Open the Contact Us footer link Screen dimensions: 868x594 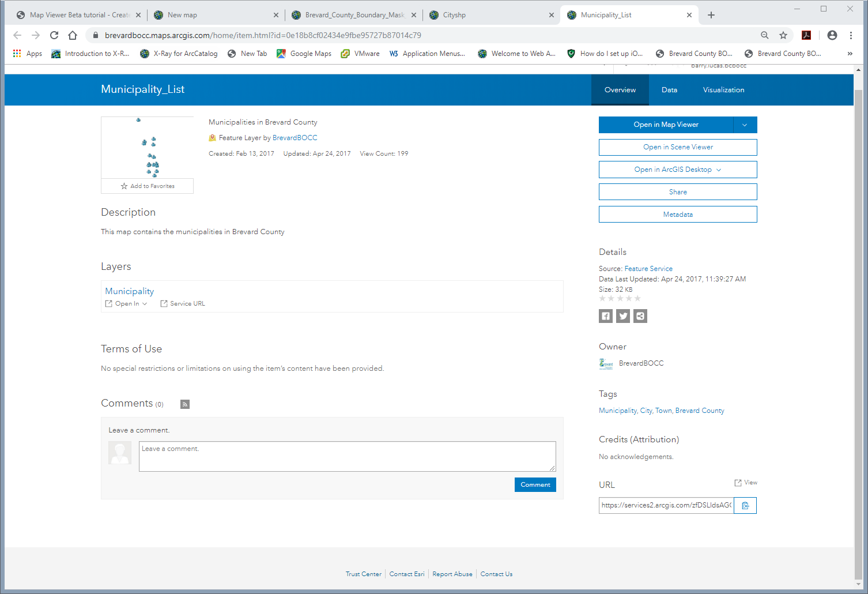496,574
